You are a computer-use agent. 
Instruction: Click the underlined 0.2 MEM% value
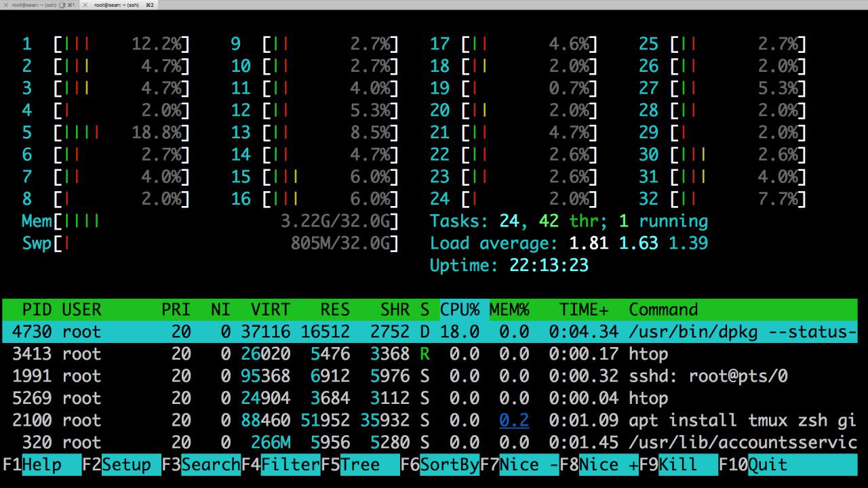click(x=514, y=420)
